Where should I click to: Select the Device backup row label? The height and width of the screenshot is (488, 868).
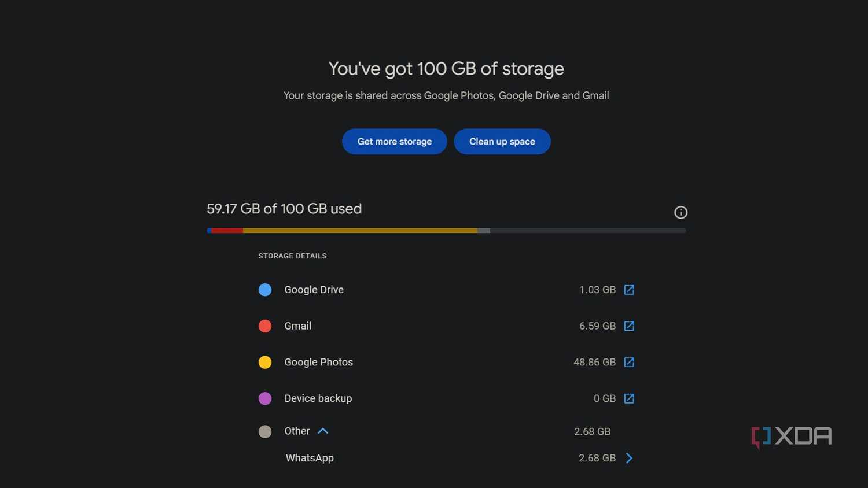[x=318, y=398]
